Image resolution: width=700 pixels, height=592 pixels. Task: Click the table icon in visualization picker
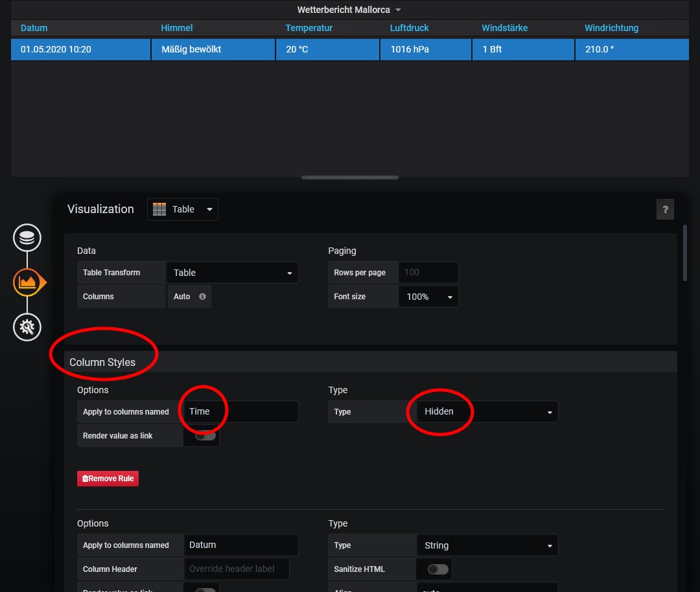[x=159, y=209]
